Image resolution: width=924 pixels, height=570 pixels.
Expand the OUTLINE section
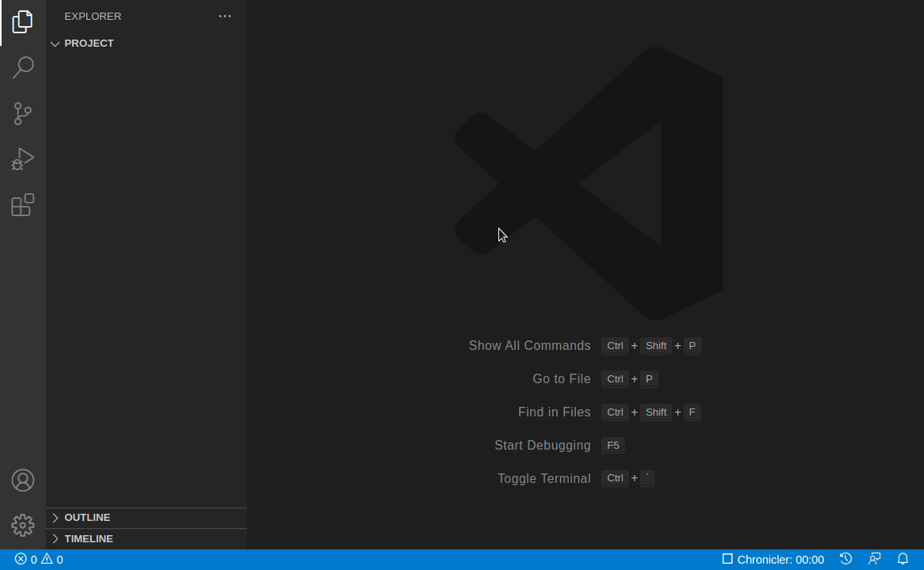146,518
